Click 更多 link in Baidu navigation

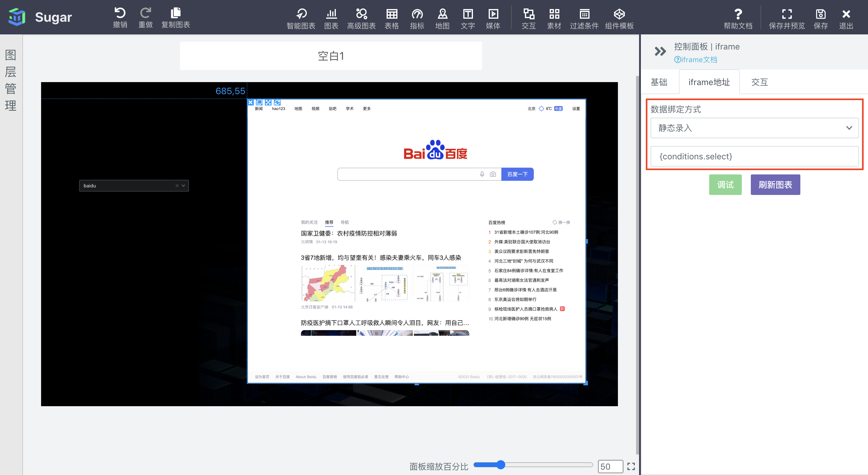pos(367,108)
